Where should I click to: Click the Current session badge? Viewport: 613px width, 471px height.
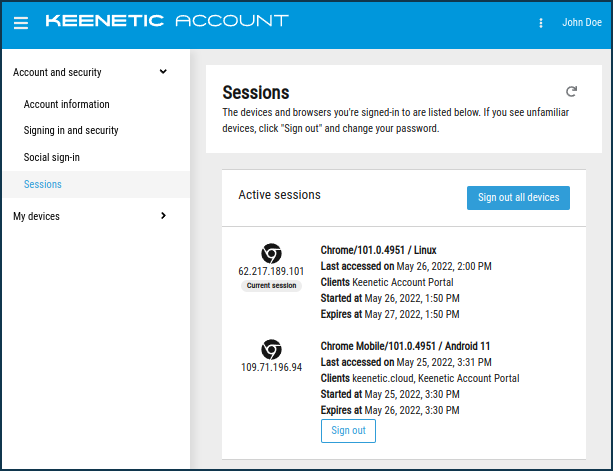point(271,285)
